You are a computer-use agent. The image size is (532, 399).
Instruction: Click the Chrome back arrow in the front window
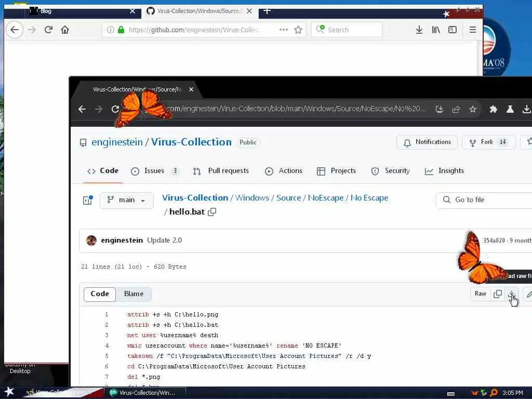[82, 109]
